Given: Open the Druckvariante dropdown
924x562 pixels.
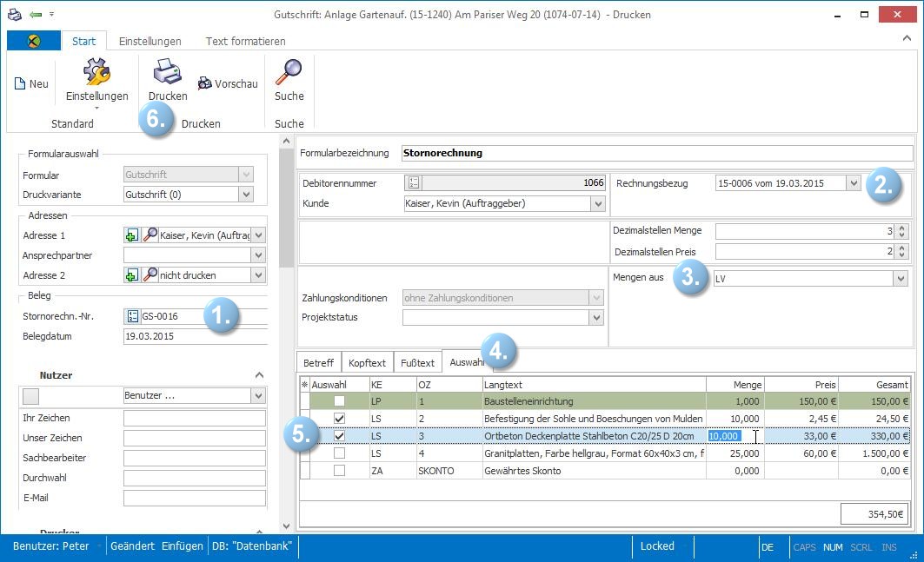Looking at the screenshot, I should (x=246, y=195).
